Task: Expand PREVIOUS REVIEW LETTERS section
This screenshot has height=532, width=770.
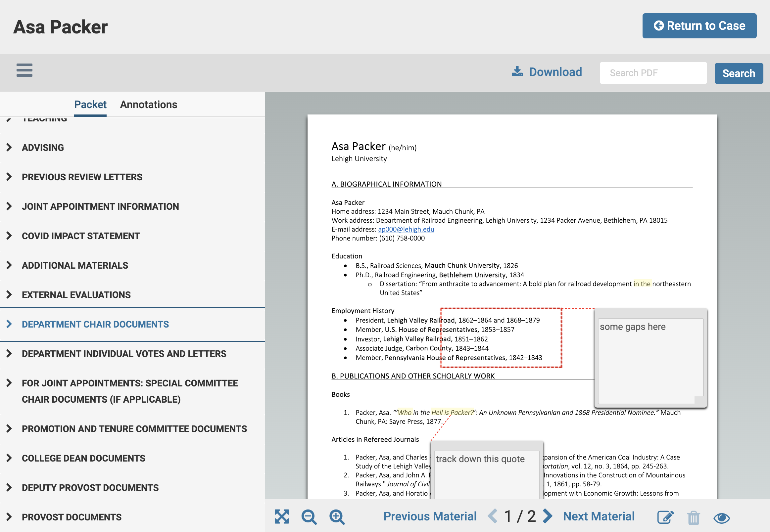Action: click(x=132, y=177)
